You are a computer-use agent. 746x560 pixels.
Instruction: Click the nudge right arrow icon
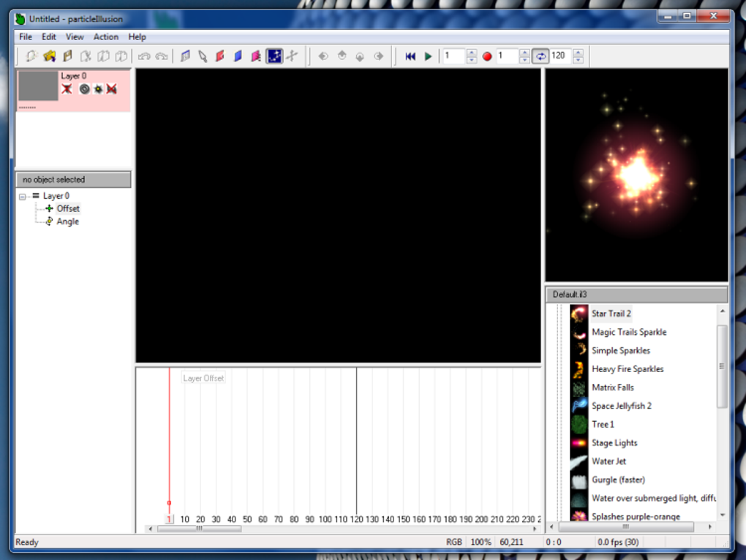pyautogui.click(x=379, y=56)
